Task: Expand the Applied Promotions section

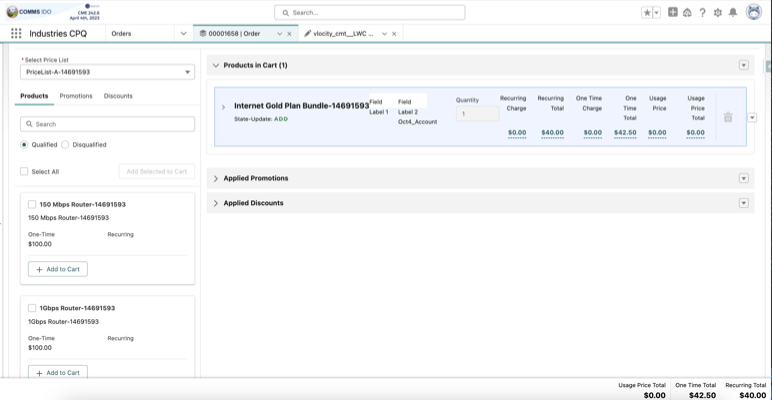Action: [216, 178]
